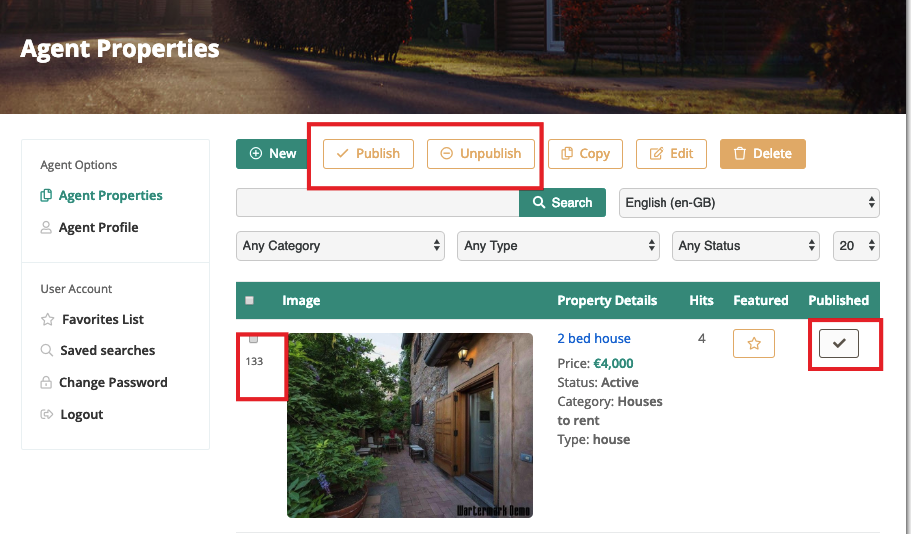Click the Agent Profile person icon
Viewport: 911px width, 534px height.
(x=46, y=228)
